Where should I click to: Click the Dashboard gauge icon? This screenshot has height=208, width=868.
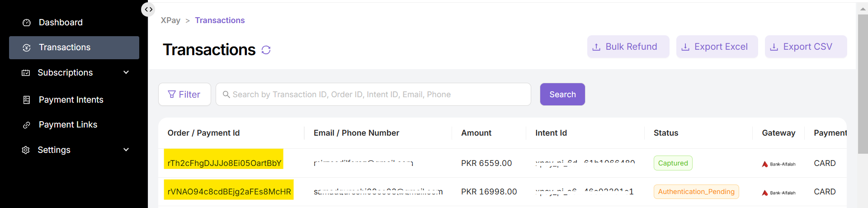tap(27, 23)
